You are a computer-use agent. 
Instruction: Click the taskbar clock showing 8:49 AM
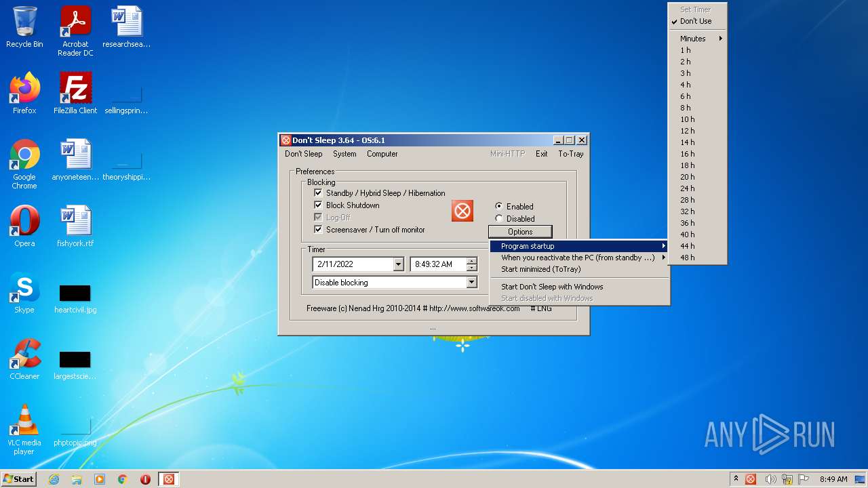(833, 479)
